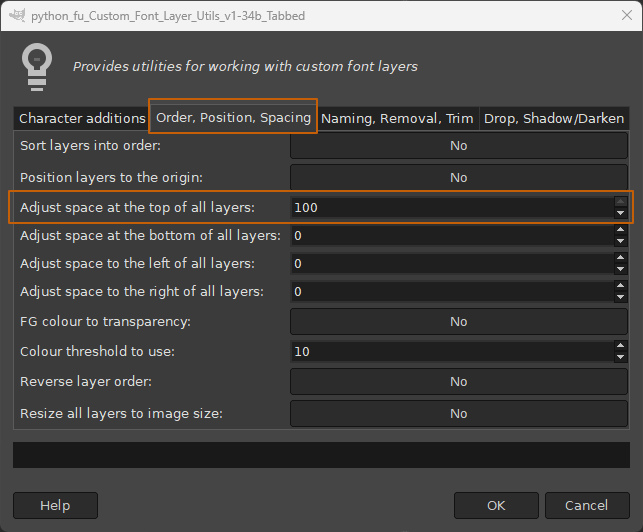Click the Cancel button
Viewport: 643px width, 532px height.
587,505
